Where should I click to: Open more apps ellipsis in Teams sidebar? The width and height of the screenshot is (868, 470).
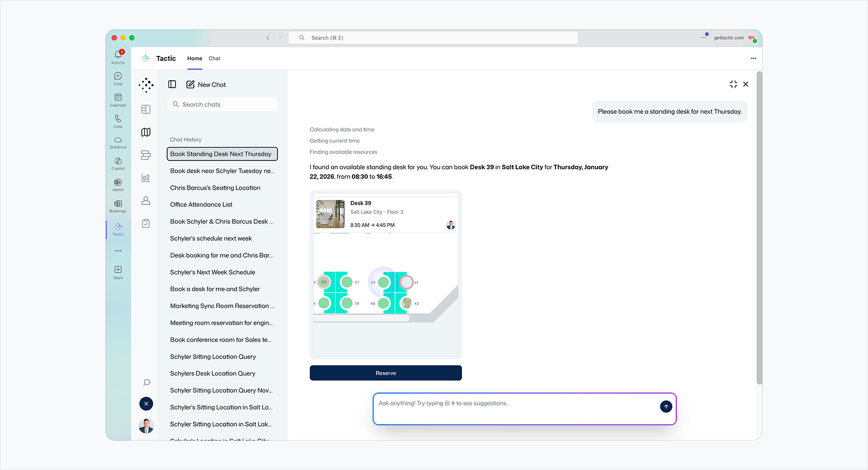point(118,251)
